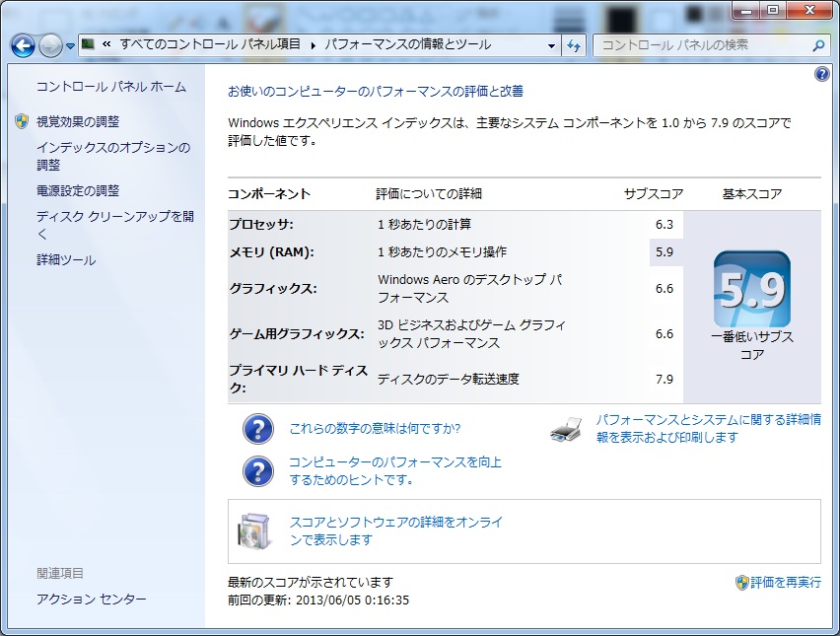The width and height of the screenshot is (840, 636).
Task: Click the refresh button beside address bar
Action: point(574,46)
